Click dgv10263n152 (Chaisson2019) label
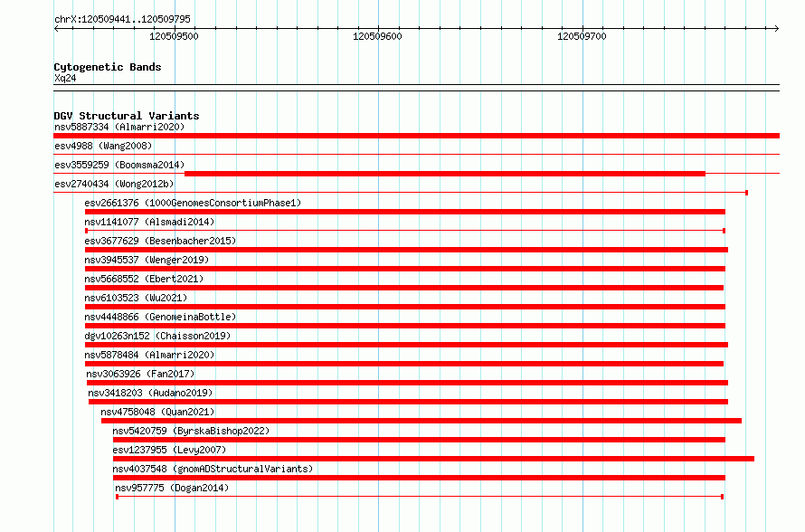This screenshot has height=532, width=805. point(157,336)
